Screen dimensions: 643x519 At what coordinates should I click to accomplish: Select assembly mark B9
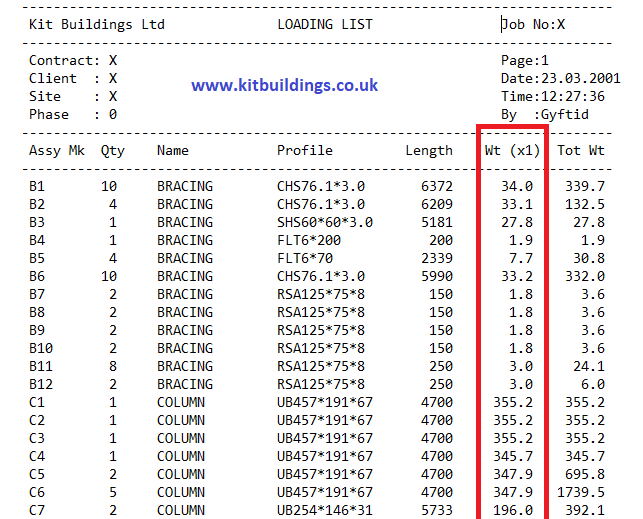(x=36, y=330)
